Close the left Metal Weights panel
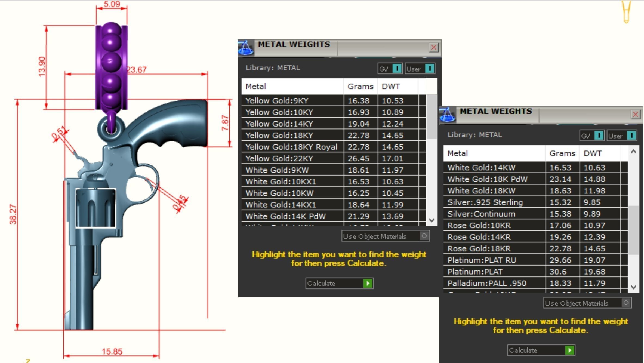Image resolution: width=644 pixels, height=363 pixels. click(433, 47)
